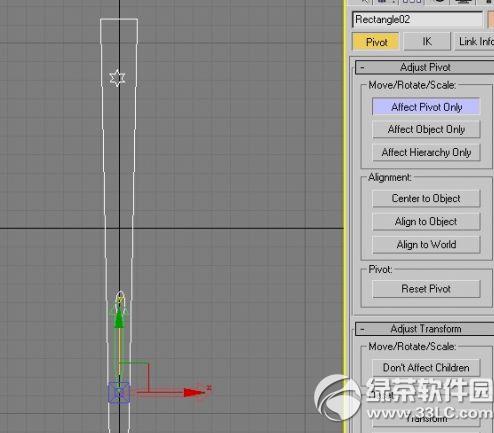The width and height of the screenshot is (494, 433).
Task: Edit the Rectangle02 object name field
Action: pos(417,20)
